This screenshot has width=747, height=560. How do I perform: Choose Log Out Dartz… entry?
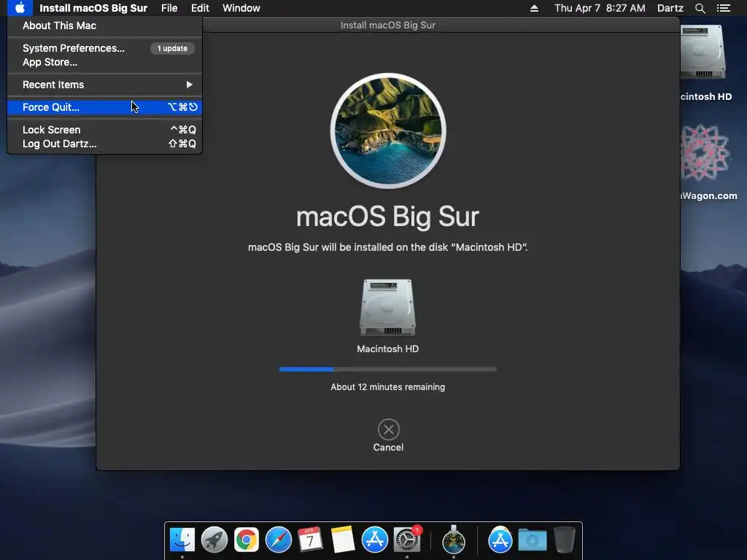point(105,144)
